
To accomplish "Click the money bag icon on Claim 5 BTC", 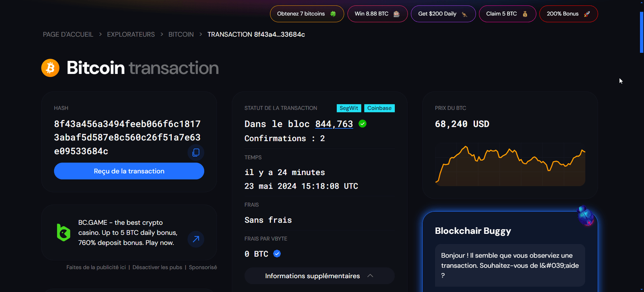I will (524, 14).
